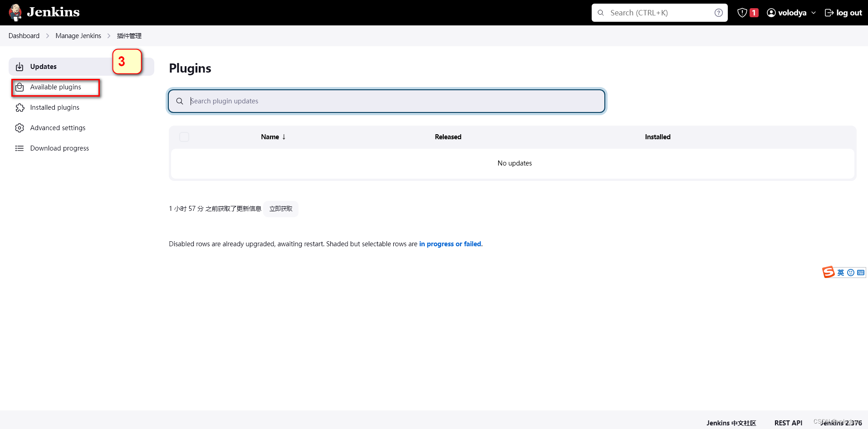Sort by the Installed column header
The height and width of the screenshot is (429, 868).
coord(657,137)
